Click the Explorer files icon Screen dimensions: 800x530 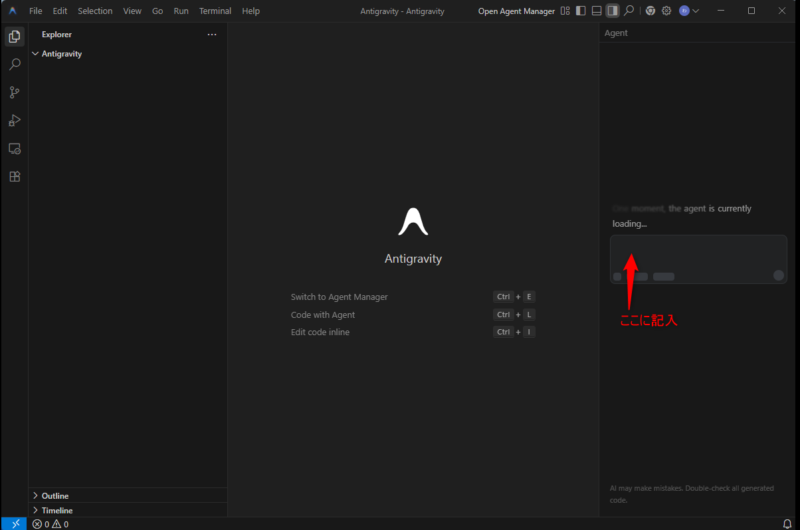point(14,36)
